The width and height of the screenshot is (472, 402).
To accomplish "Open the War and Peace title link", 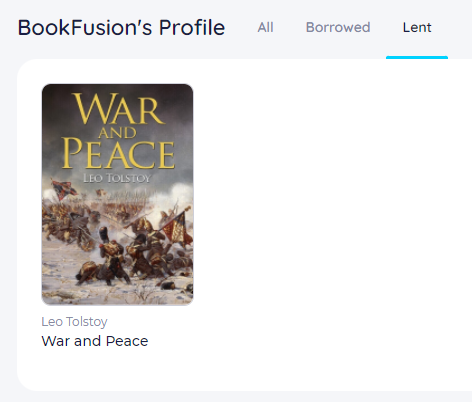I will click(x=95, y=341).
